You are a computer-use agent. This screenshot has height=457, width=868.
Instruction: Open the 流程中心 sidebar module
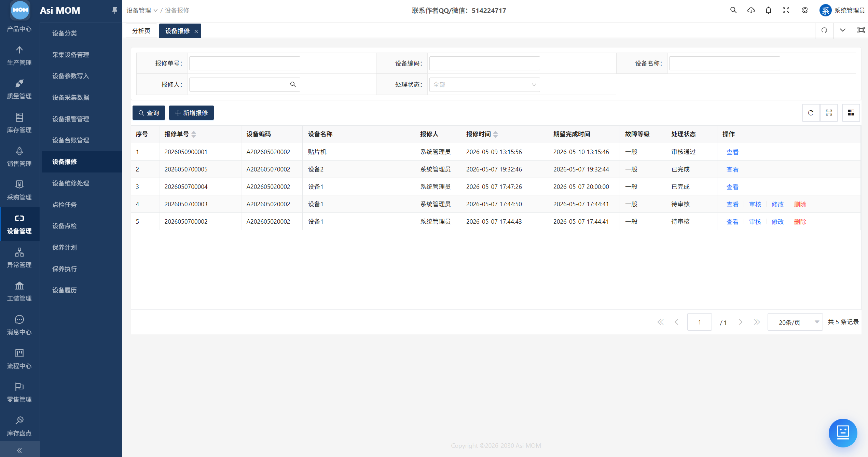point(19,359)
